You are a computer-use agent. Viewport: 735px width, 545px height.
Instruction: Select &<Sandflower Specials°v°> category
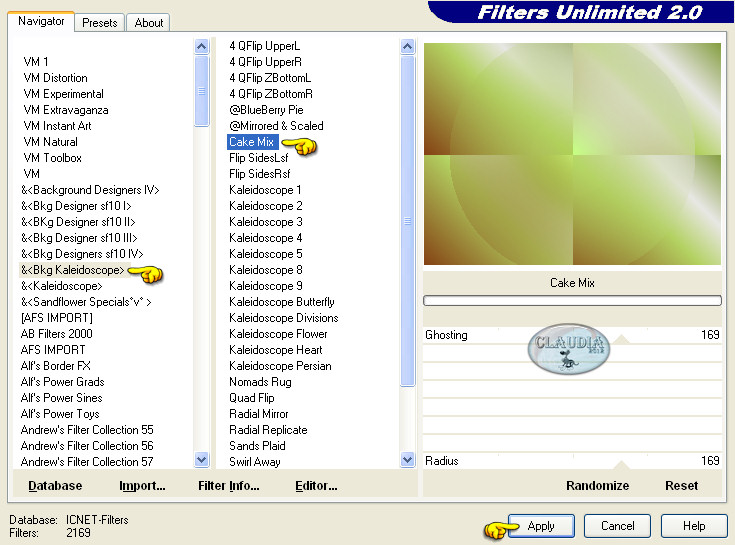86,302
